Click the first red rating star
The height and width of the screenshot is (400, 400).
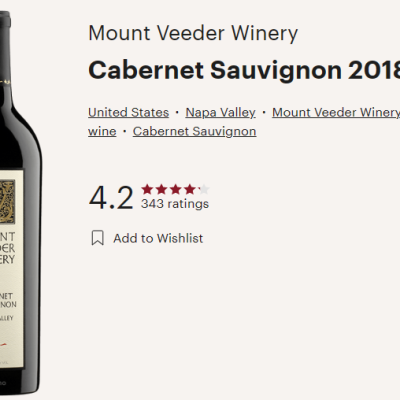click(x=147, y=189)
